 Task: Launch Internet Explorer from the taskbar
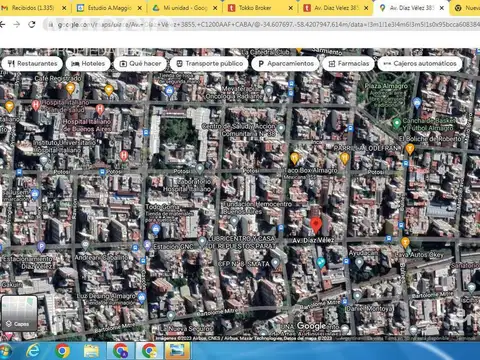point(33,351)
